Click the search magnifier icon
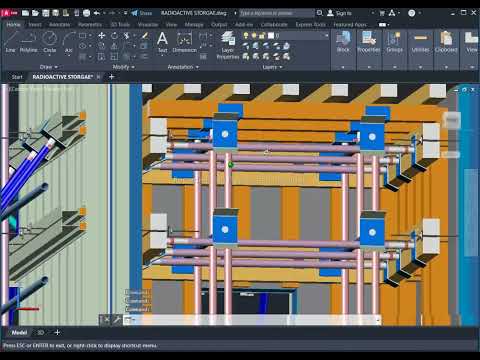The width and height of the screenshot is (480, 360). pyautogui.click(x=319, y=13)
